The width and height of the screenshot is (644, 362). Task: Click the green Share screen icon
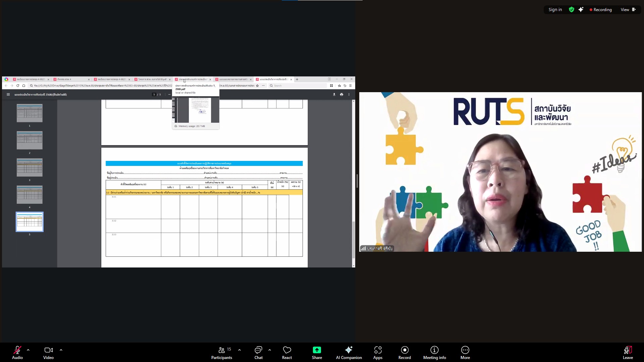(x=317, y=350)
